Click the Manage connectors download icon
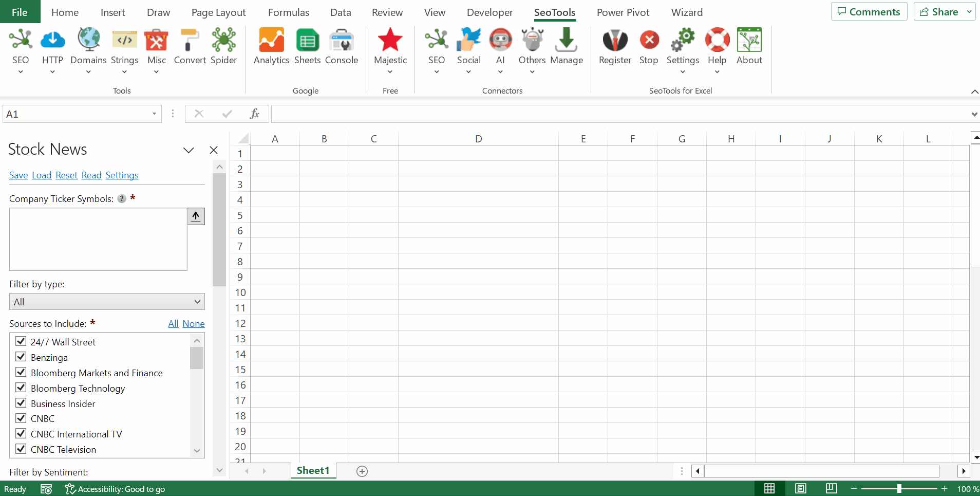Viewport: 980px width, 496px height. coord(567,40)
